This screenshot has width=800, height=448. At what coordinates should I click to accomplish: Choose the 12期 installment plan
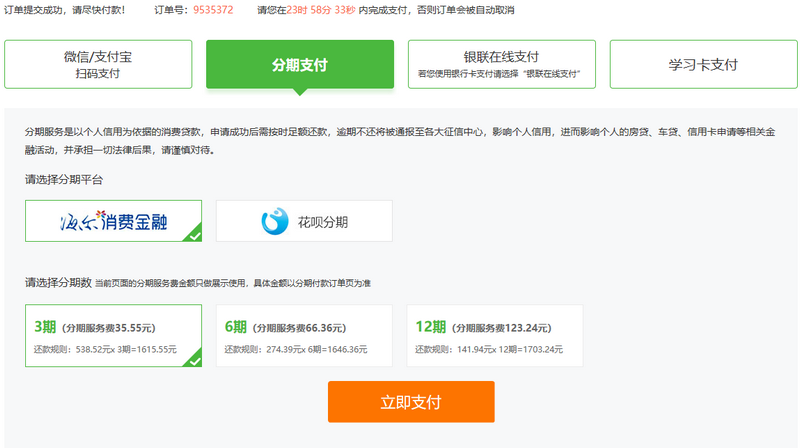[x=495, y=336]
